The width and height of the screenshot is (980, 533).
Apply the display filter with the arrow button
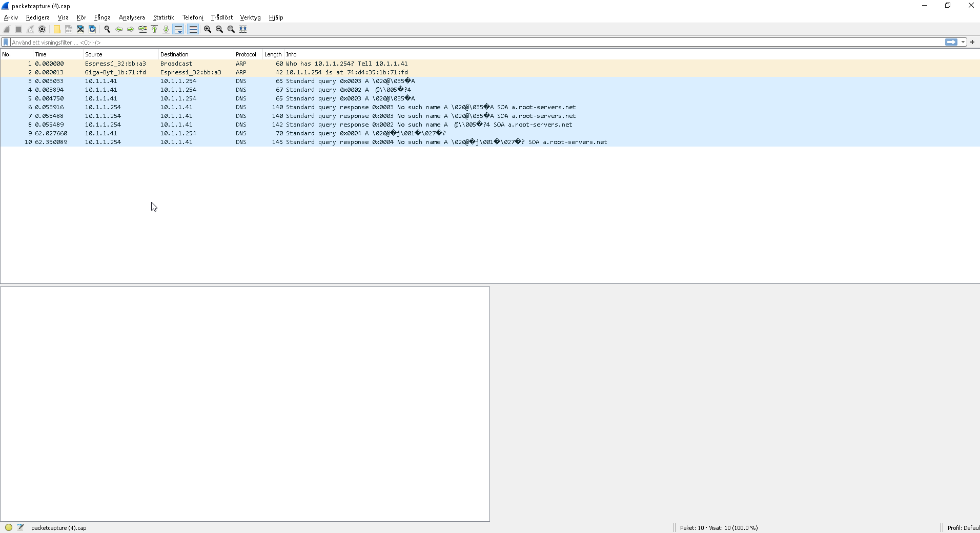pyautogui.click(x=951, y=42)
